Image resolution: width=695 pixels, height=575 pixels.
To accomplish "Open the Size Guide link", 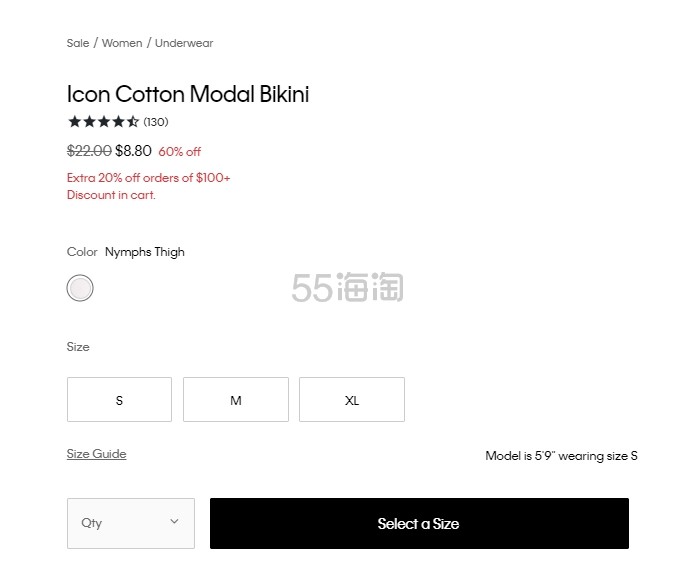I will coord(96,454).
